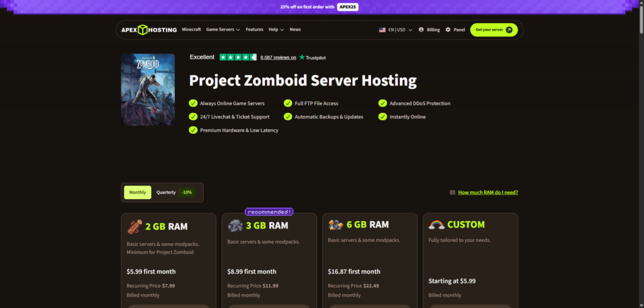Click the Project Zomboid Server Hosting heading

point(303,81)
